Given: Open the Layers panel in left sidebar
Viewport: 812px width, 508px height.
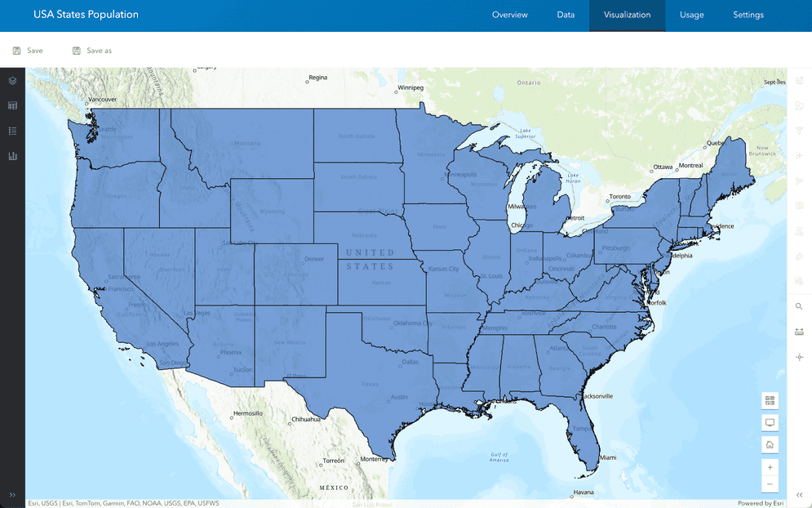Looking at the screenshot, I should (12, 81).
